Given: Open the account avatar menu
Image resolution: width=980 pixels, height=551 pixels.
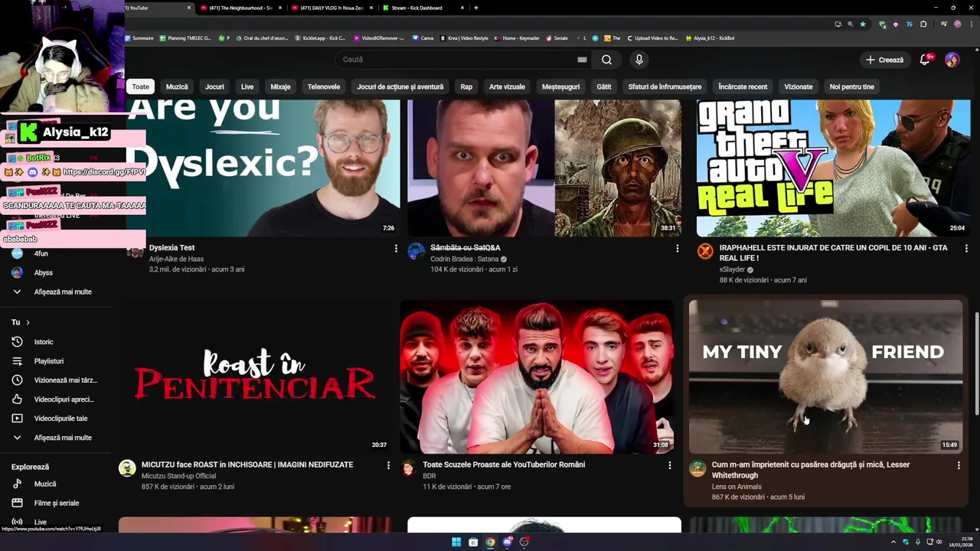Looking at the screenshot, I should [952, 60].
